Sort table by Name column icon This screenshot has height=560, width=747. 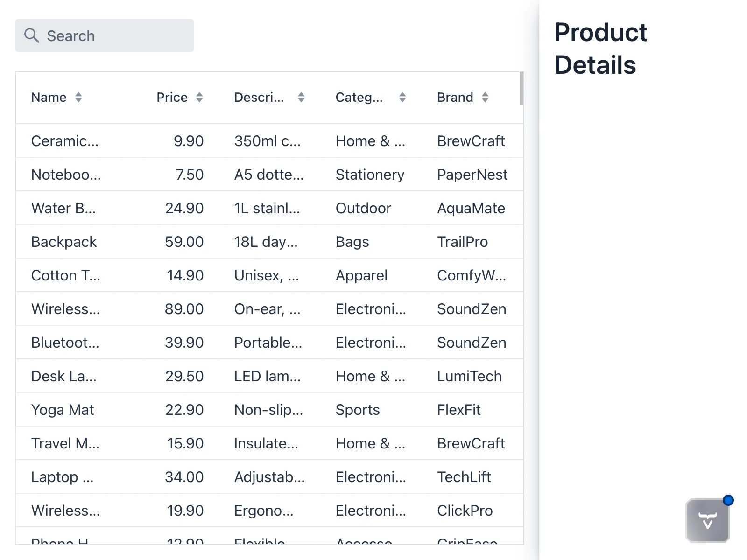78,97
